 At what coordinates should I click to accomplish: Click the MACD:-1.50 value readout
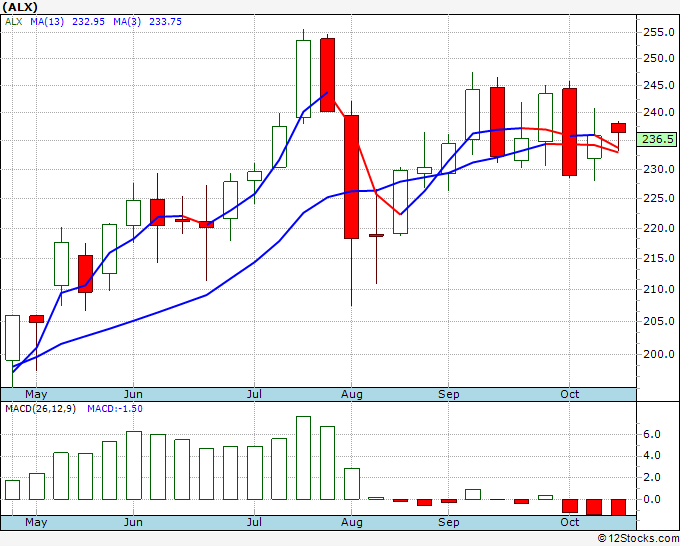coord(115,409)
